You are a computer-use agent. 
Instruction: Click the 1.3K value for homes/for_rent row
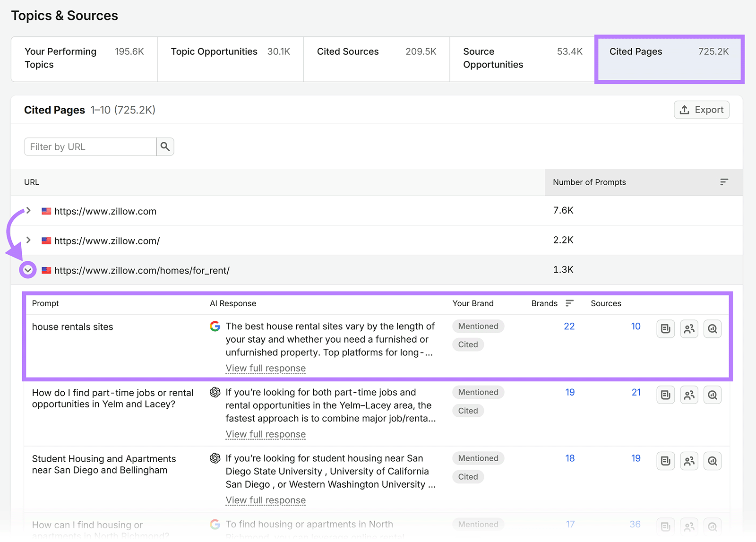pyautogui.click(x=563, y=269)
